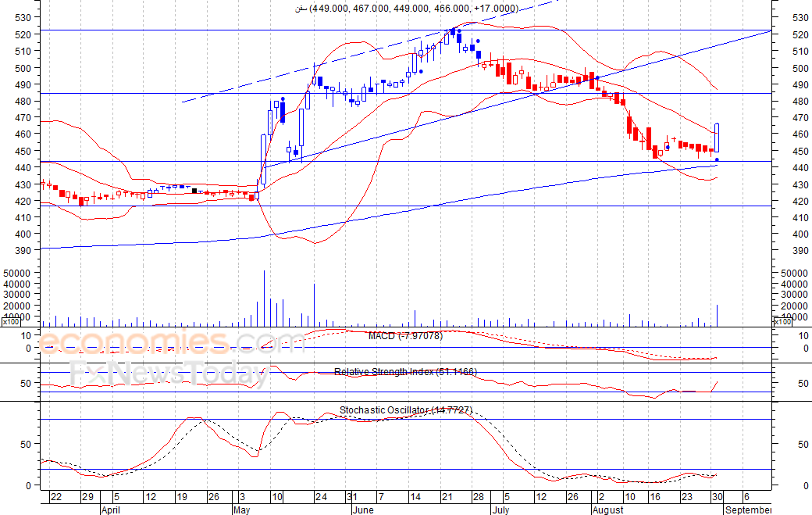The height and width of the screenshot is (515, 812).
Task: Click date label 31 on the time axis
Action: [352, 497]
